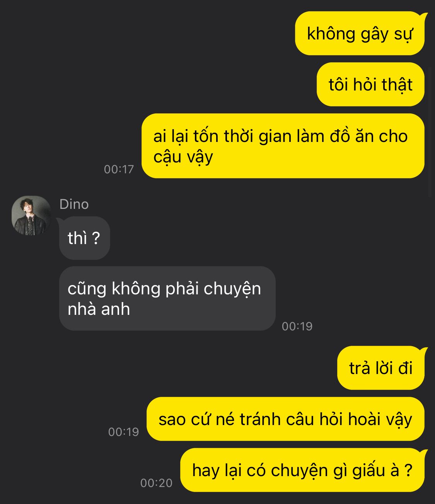This screenshot has height=504, width=435.
Task: Open Dino's profile picture avatar
Action: tap(31, 215)
